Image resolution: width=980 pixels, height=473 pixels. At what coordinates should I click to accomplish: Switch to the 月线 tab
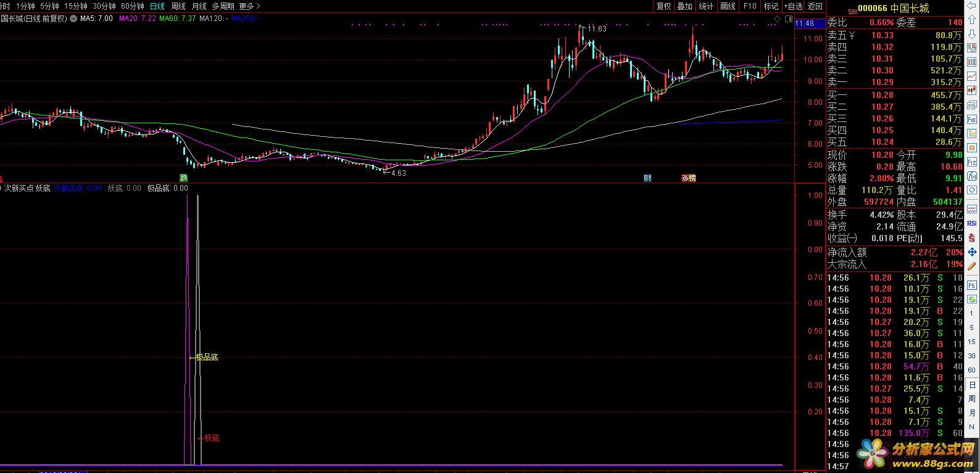point(199,6)
